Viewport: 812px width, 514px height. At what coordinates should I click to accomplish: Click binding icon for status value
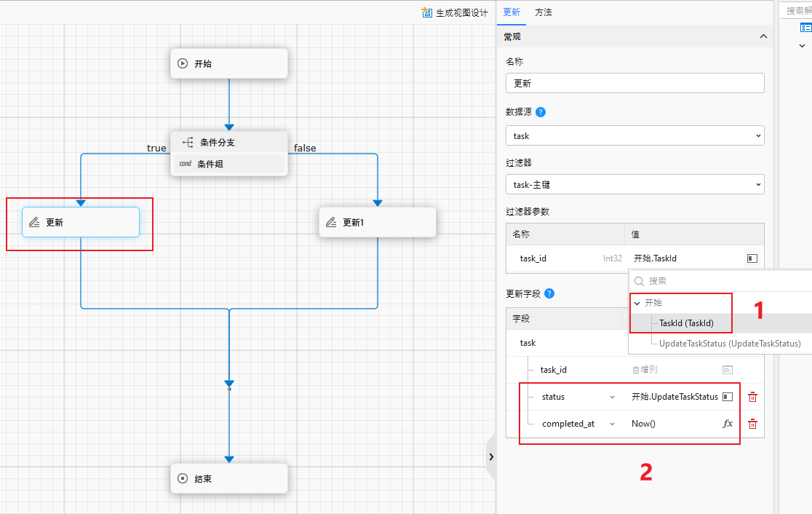[728, 397]
